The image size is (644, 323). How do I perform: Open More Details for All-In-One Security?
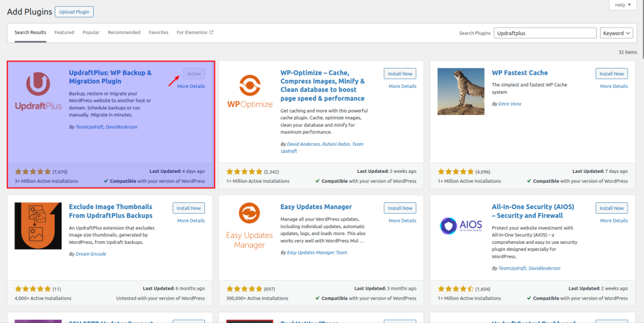[614, 221]
